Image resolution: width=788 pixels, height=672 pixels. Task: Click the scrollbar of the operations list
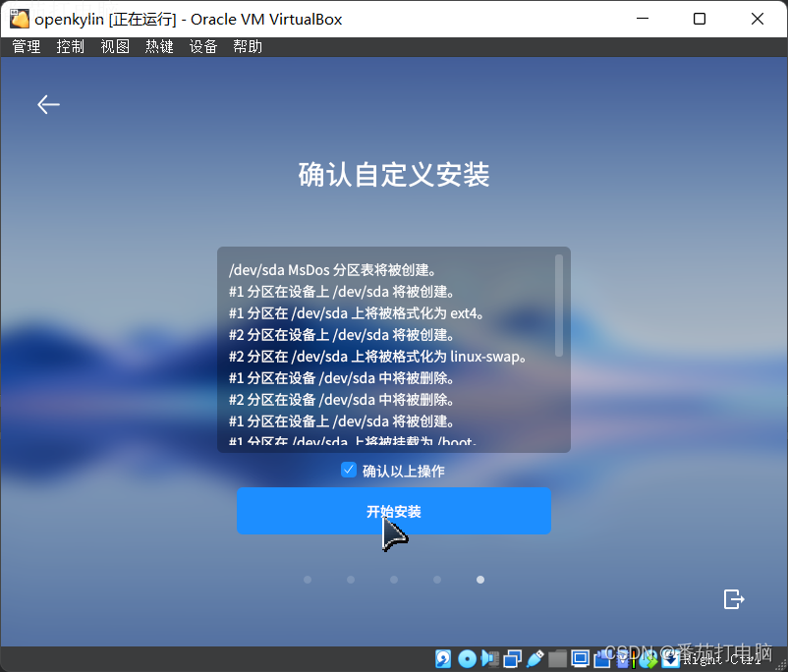tap(559, 306)
